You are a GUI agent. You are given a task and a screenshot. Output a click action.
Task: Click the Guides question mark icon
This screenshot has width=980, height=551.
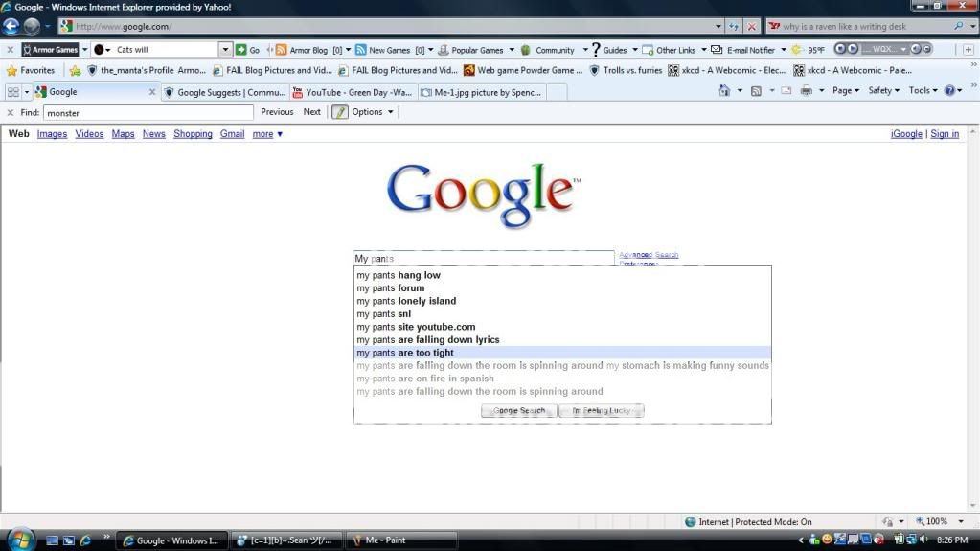click(595, 50)
